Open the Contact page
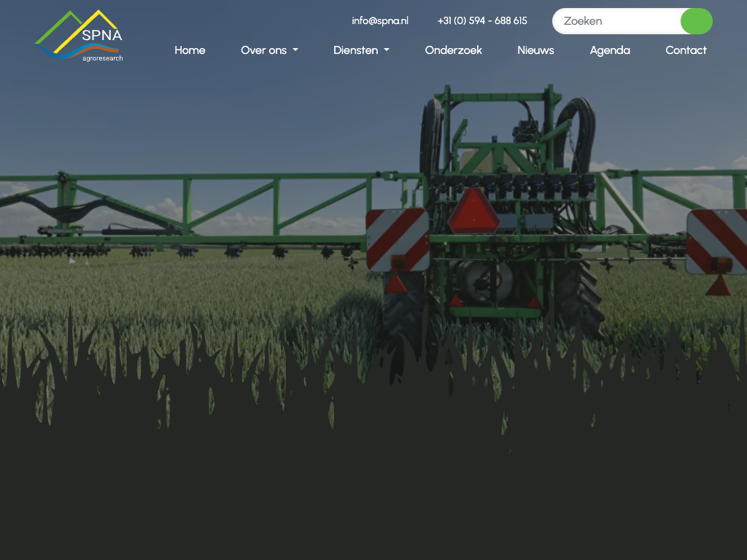This screenshot has height=560, width=747. (x=686, y=50)
